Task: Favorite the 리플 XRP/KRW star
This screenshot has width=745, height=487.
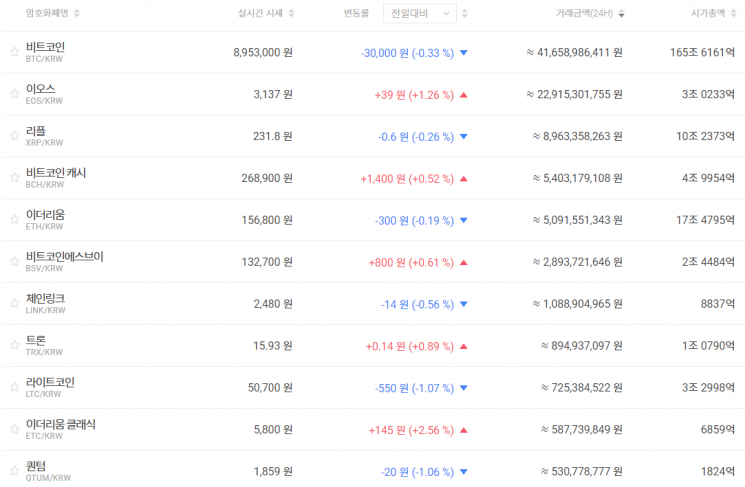Action: 14,135
